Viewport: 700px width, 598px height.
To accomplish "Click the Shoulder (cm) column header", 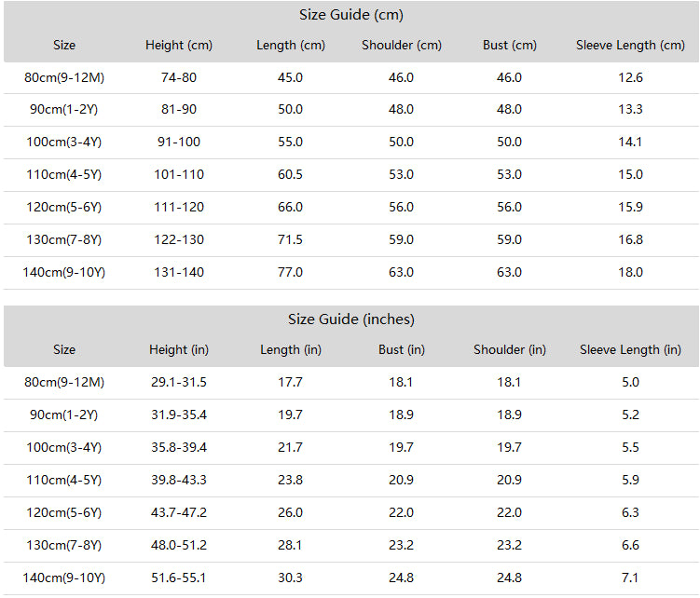I will point(402,45).
